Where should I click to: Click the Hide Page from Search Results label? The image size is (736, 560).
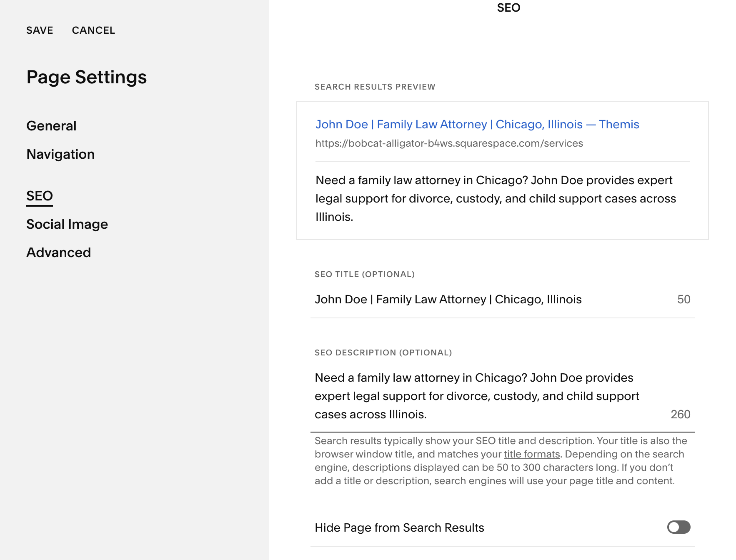(x=399, y=527)
